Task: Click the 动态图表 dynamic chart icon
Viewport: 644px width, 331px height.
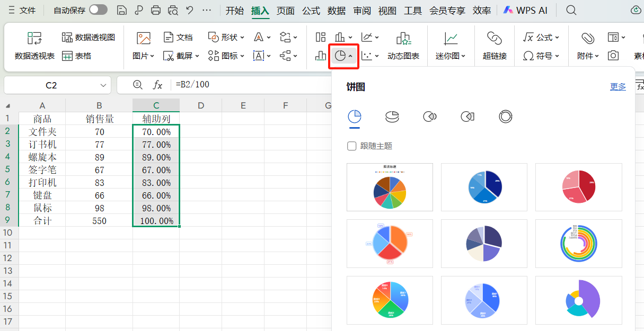Action: coord(404,46)
